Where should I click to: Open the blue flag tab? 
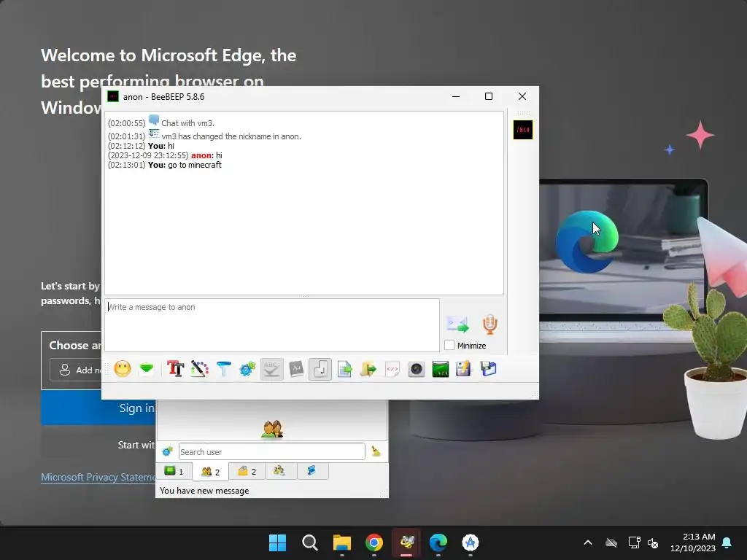[311, 471]
